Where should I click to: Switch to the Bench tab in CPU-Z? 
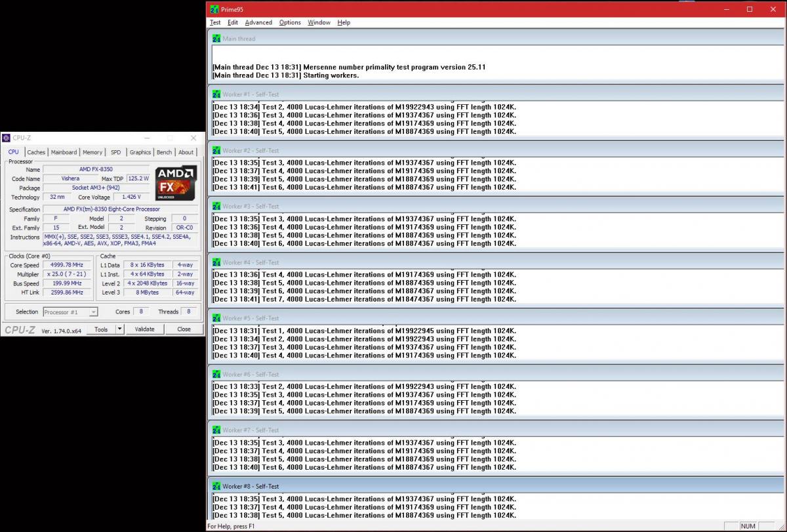coord(164,152)
